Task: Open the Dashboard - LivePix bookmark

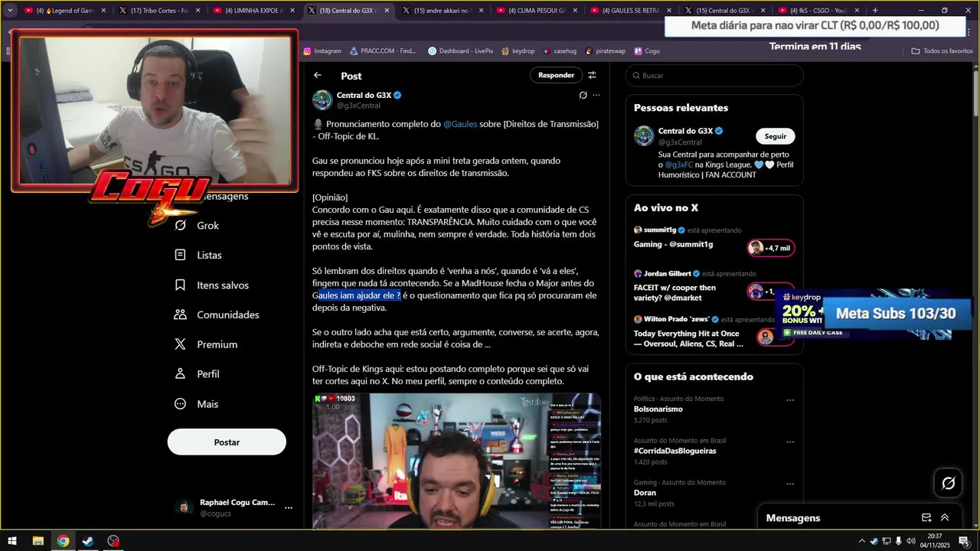Action: pos(461,51)
